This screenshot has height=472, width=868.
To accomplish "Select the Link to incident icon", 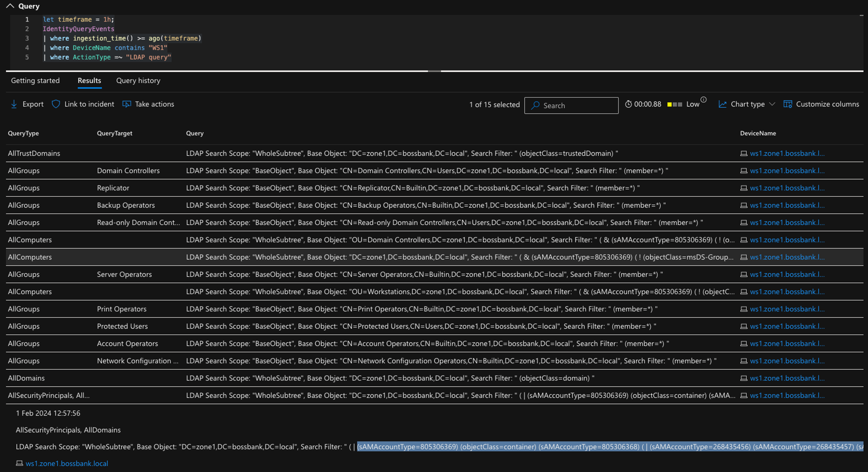I will [x=56, y=104].
